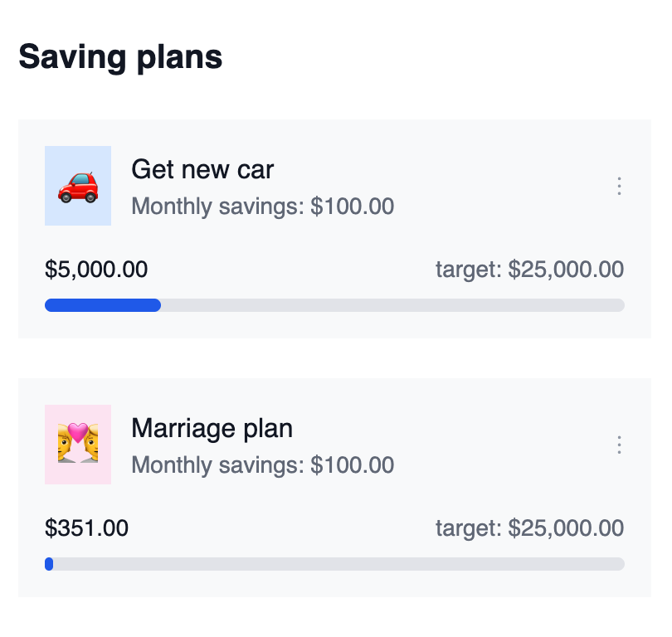Click the Get new car progress bar
The width and height of the screenshot is (672, 637).
tap(334, 305)
